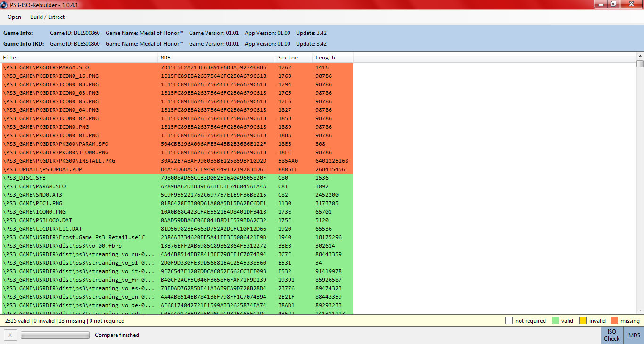This screenshot has height=344, width=644.
Task: Click the PS3-ISO-Rebuilder app icon in title bar
Action: (4, 4)
